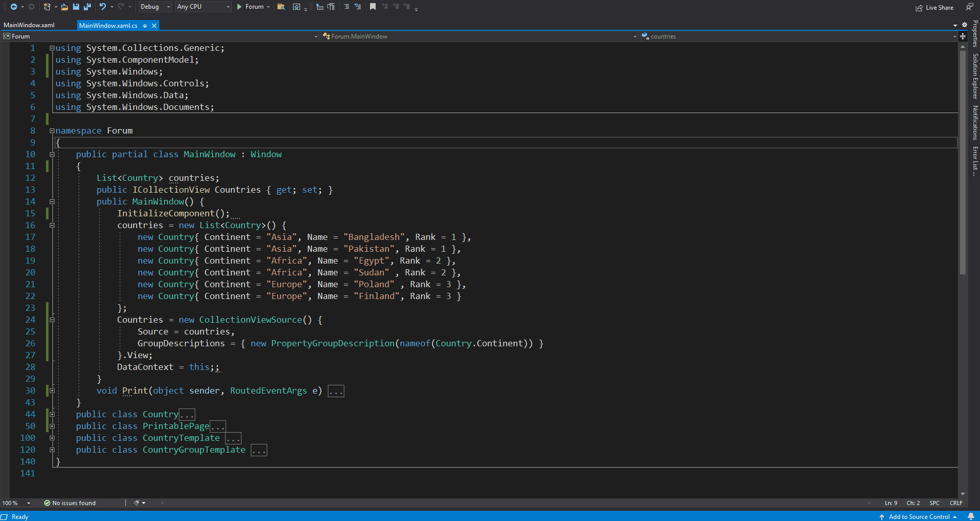Image resolution: width=980 pixels, height=521 pixels.
Task: Click the New Project icon
Action: coord(47,7)
